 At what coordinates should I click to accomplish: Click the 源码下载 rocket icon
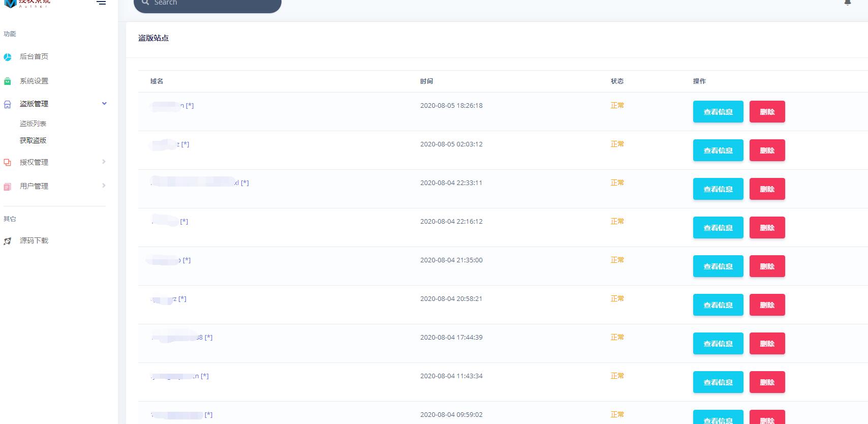(8, 241)
